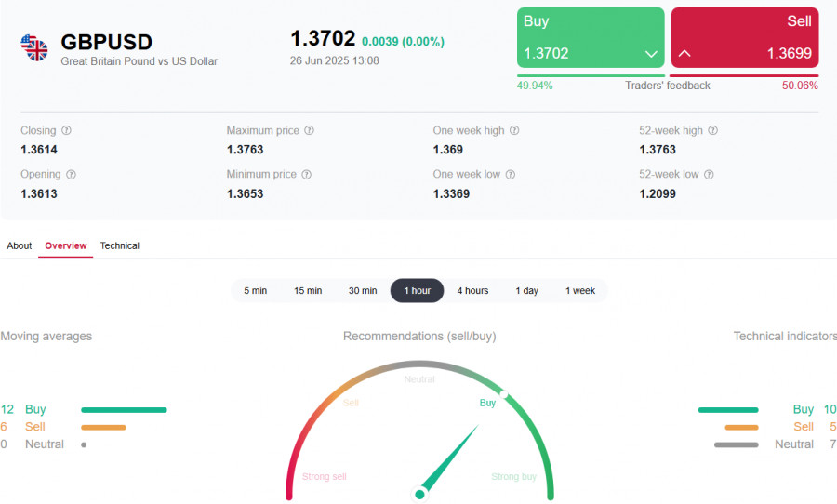
Task: Click up chevron on Sell button
Action: point(684,53)
